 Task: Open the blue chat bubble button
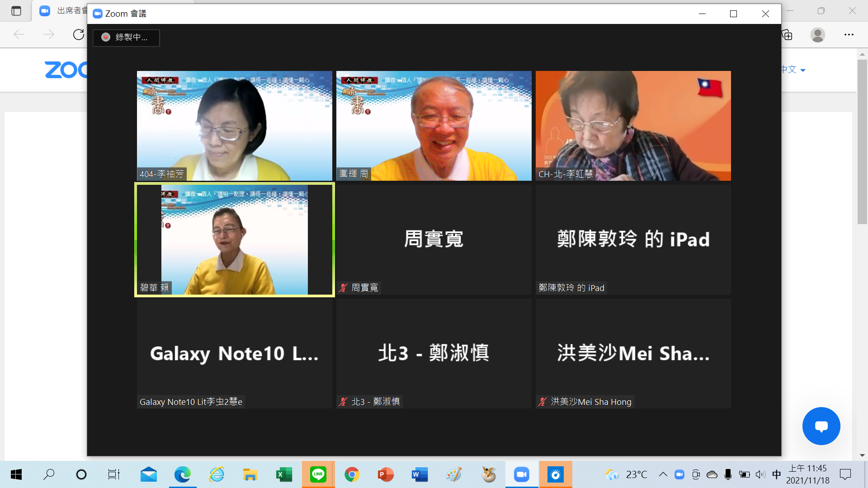pyautogui.click(x=821, y=426)
